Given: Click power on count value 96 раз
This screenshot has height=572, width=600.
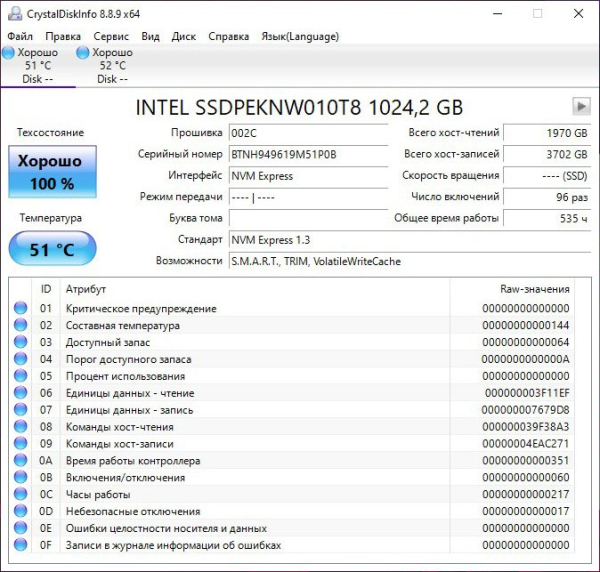Looking at the screenshot, I should point(547,197).
